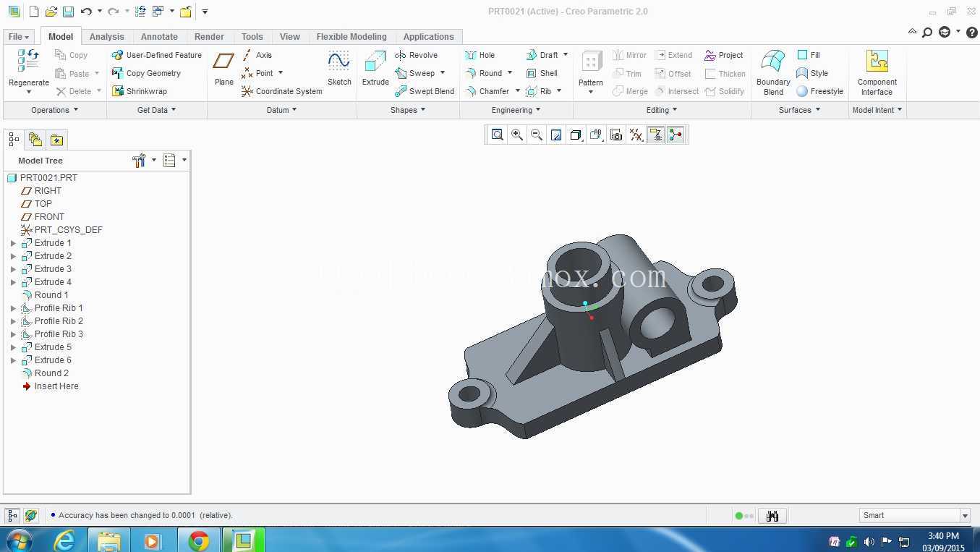980x552 pixels.
Task: Toggle spin center display
Action: 676,135
